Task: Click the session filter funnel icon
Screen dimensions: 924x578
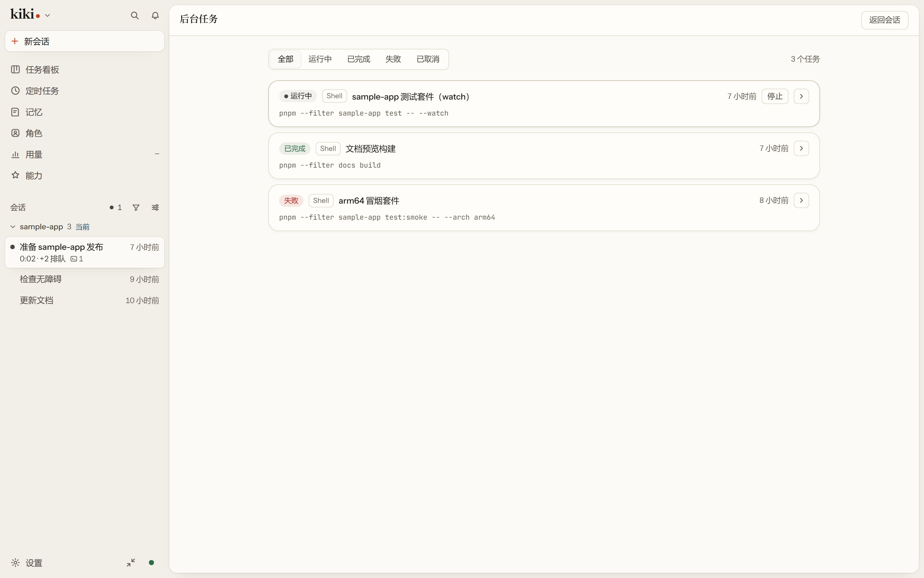Action: point(136,207)
